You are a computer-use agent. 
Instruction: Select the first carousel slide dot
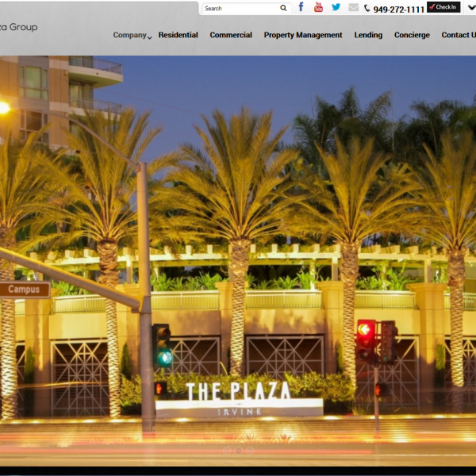click(225, 450)
